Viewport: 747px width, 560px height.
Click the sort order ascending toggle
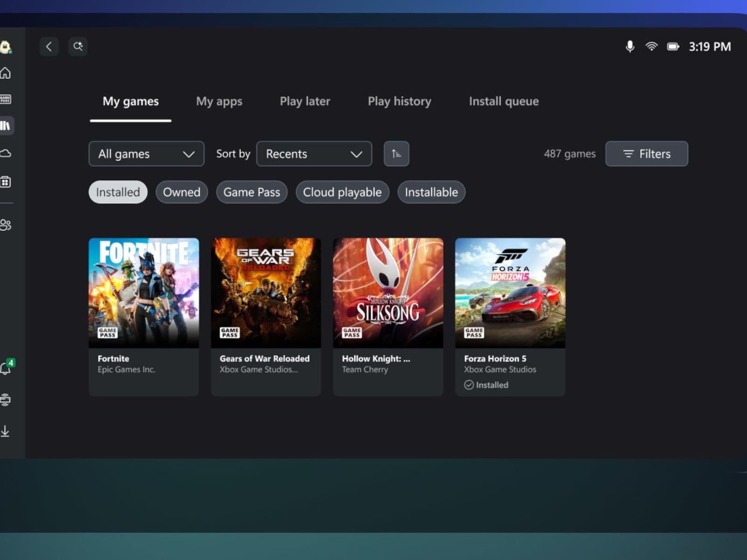pyautogui.click(x=396, y=154)
